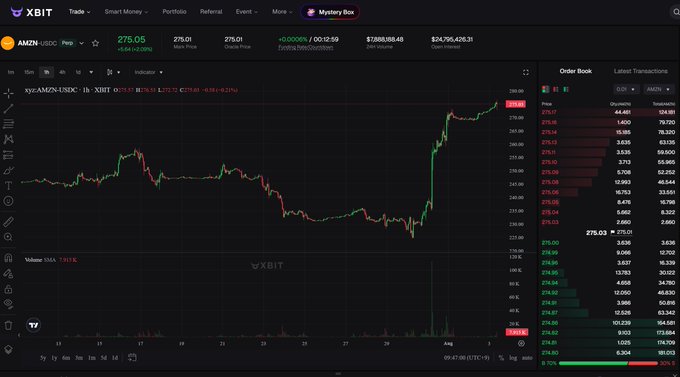Set chart range to 1d
The height and width of the screenshot is (377, 680).
click(x=115, y=358)
